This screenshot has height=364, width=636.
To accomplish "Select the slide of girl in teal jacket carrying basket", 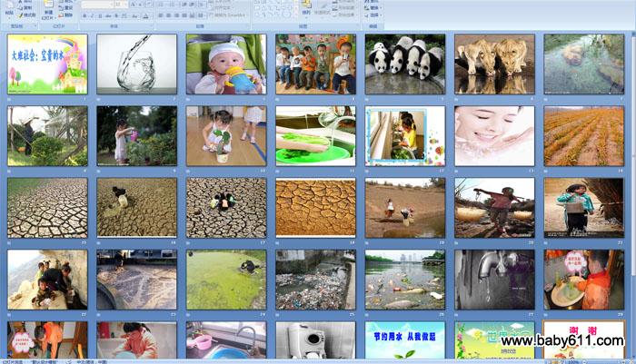I will click(x=584, y=208).
